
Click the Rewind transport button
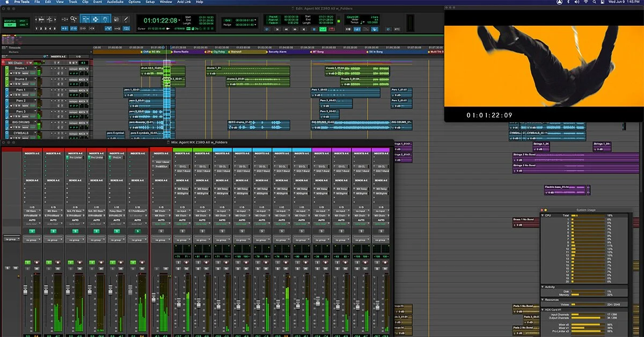click(x=286, y=29)
